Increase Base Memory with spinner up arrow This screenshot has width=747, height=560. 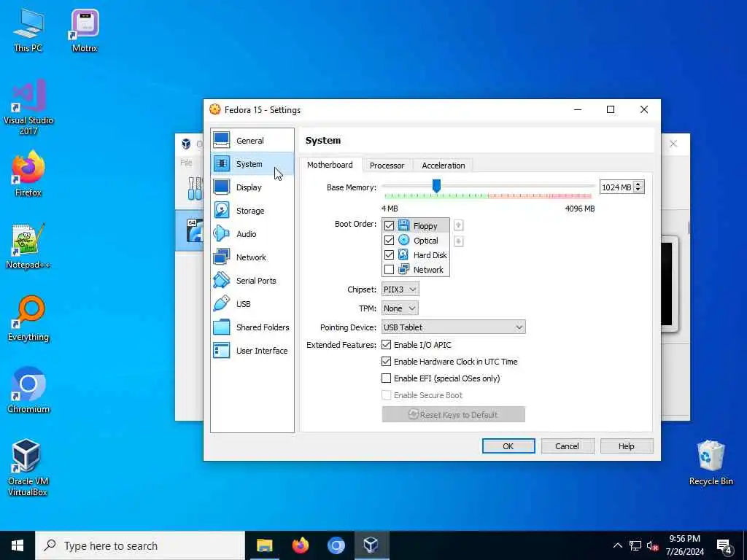pos(638,184)
